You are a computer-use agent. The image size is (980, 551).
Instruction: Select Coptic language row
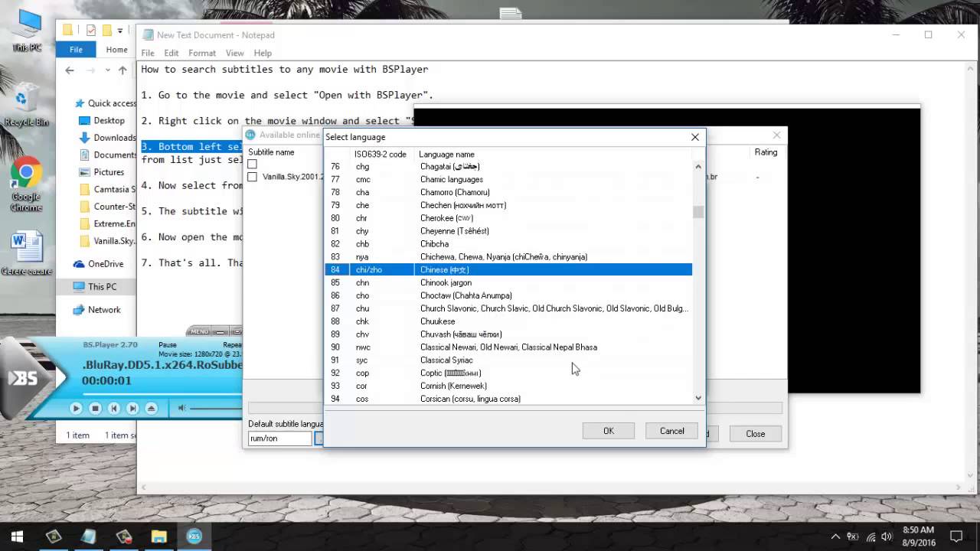click(508, 373)
